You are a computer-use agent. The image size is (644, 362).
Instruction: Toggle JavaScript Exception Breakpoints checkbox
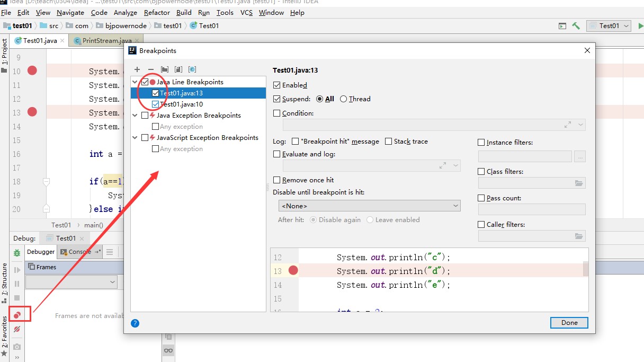point(145,138)
